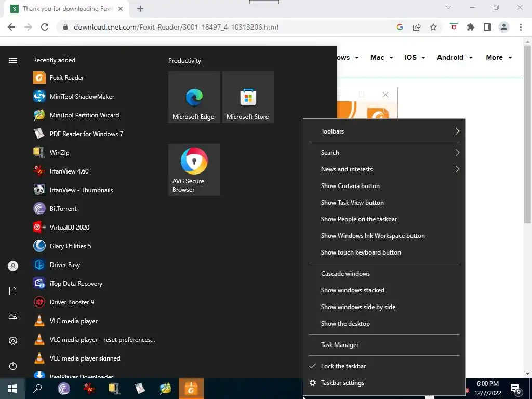Launch iTop Data Recovery
The width and height of the screenshot is (532, 399).
tap(95, 283)
